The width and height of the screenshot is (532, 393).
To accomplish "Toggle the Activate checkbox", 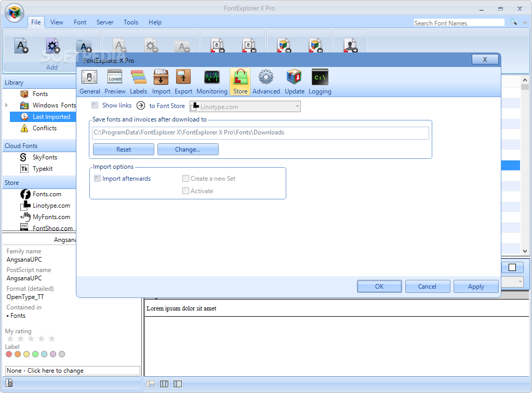I will point(185,191).
